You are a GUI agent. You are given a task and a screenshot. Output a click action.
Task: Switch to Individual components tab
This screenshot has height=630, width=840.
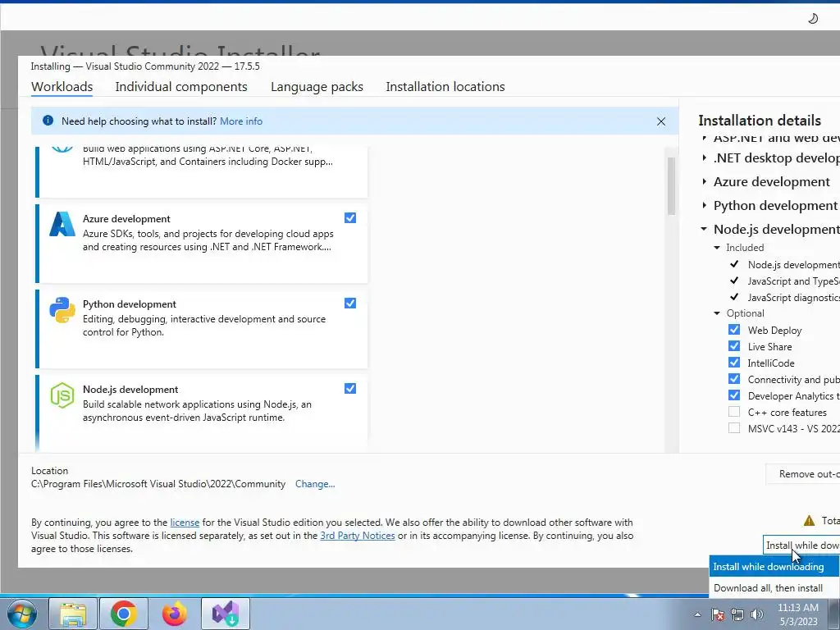181,87
